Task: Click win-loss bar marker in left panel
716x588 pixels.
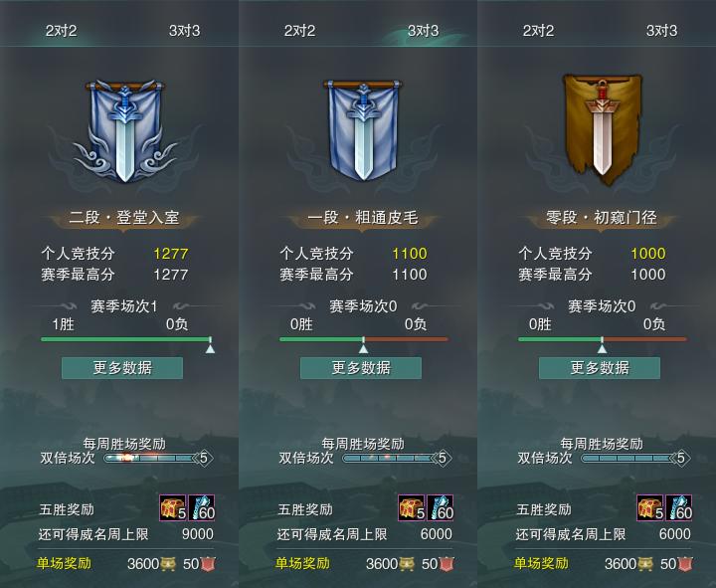Action: pos(210,345)
